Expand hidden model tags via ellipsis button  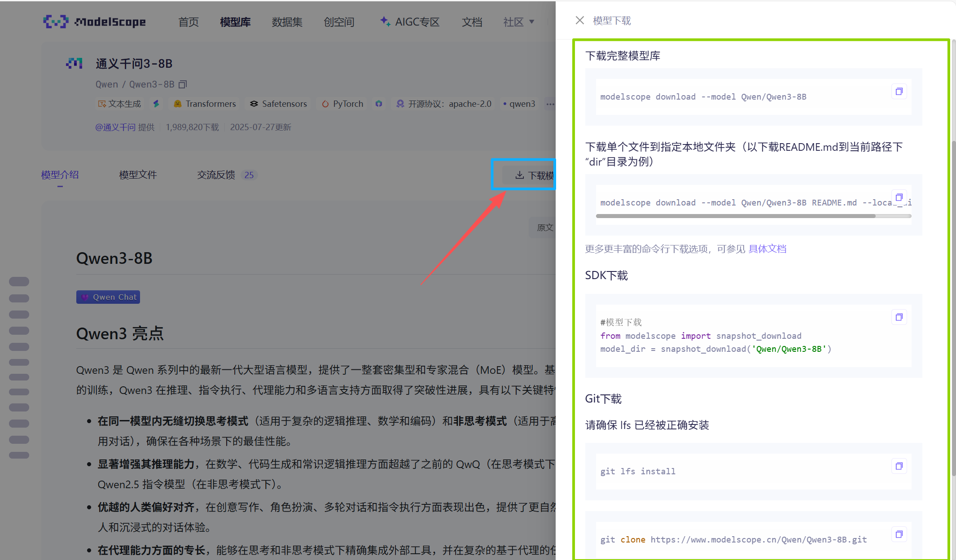550,104
